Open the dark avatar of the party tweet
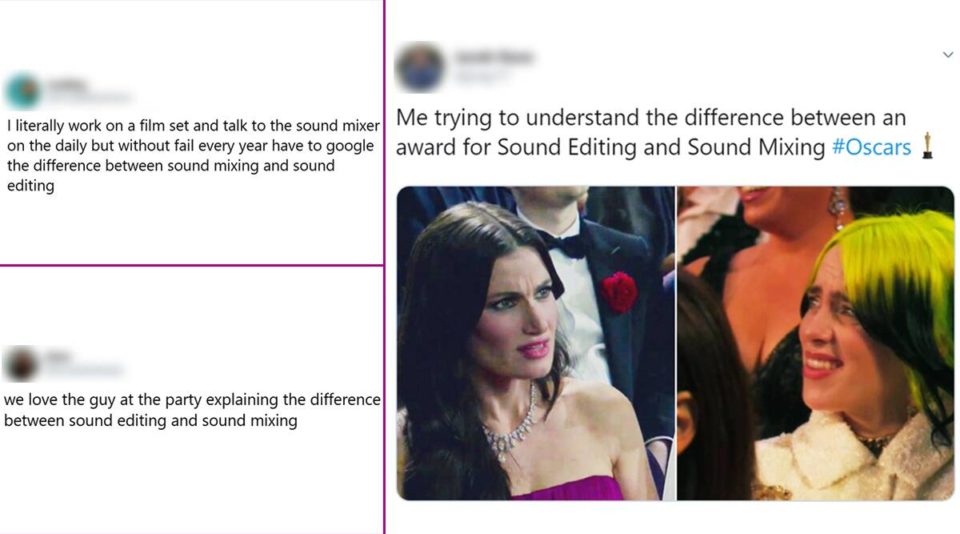The width and height of the screenshot is (960, 534). point(21,364)
